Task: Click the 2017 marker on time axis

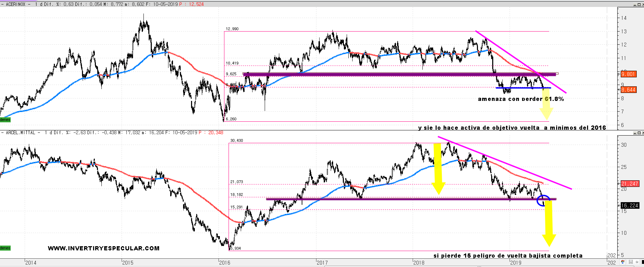Action: pos(322,262)
